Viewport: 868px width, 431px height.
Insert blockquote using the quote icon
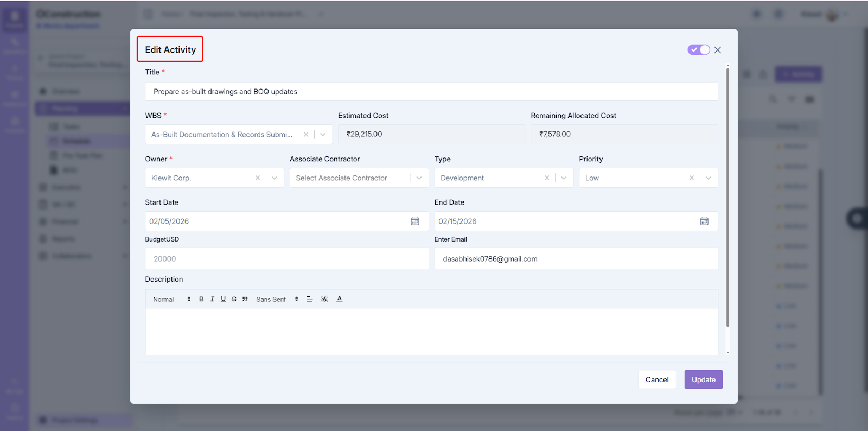pos(245,299)
